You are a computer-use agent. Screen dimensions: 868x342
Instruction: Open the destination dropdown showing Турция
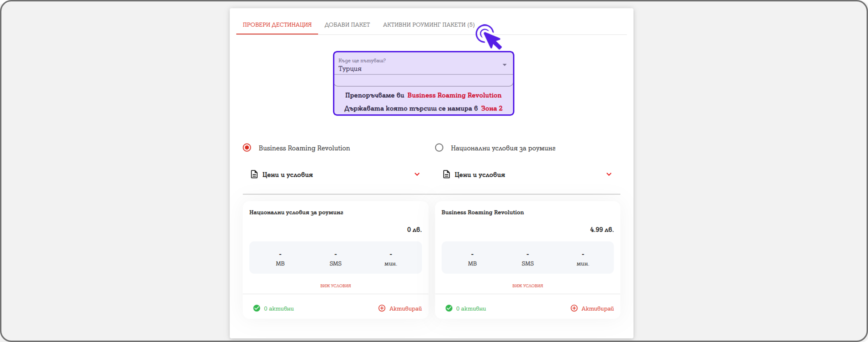coord(423,65)
